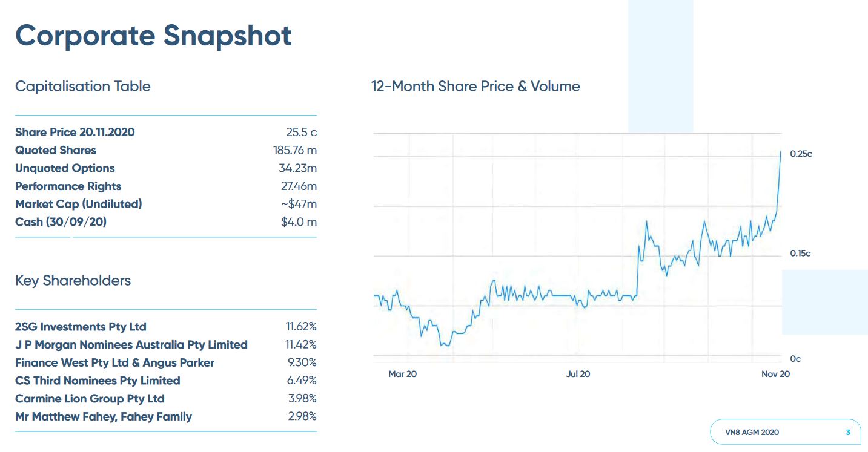Click J P Morgan Nominees Australia Pty Limited

coord(131,345)
